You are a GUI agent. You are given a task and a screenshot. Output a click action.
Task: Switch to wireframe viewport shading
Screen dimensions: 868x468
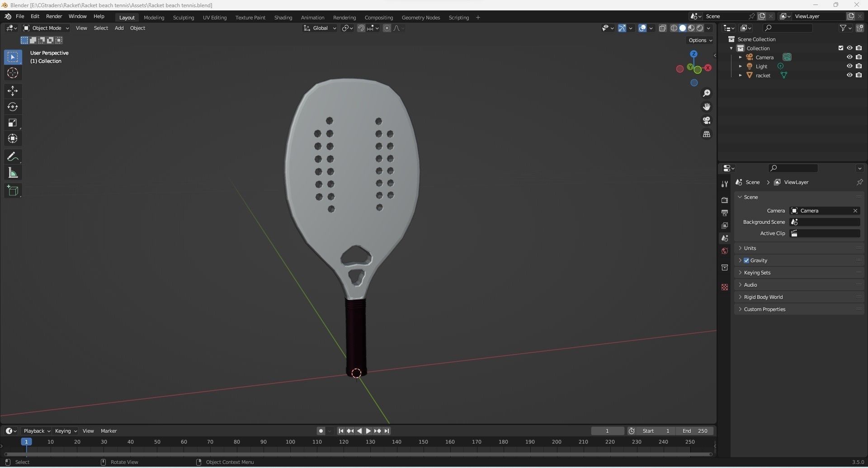click(674, 28)
